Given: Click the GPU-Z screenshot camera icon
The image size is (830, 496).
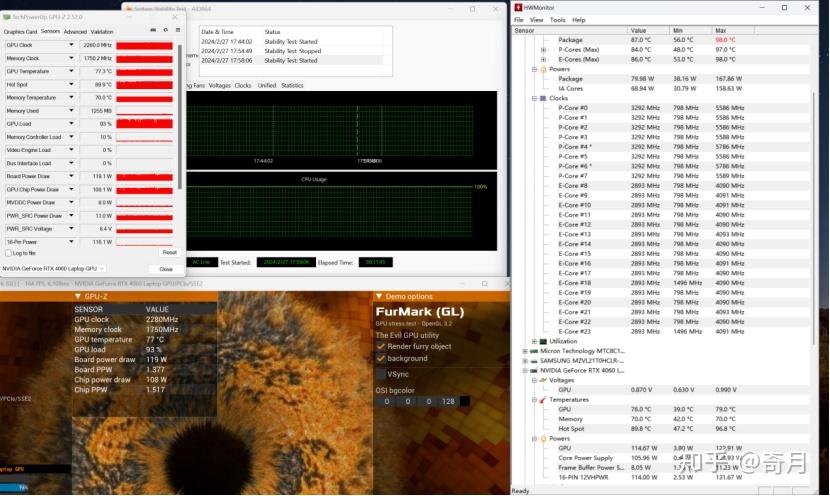Looking at the screenshot, I should (153, 30).
